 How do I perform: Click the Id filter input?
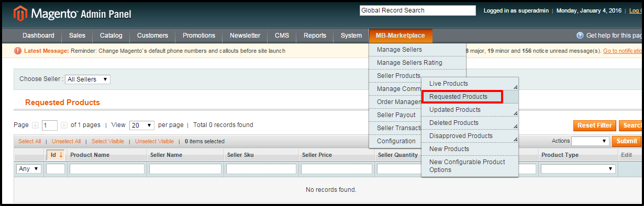[55, 169]
